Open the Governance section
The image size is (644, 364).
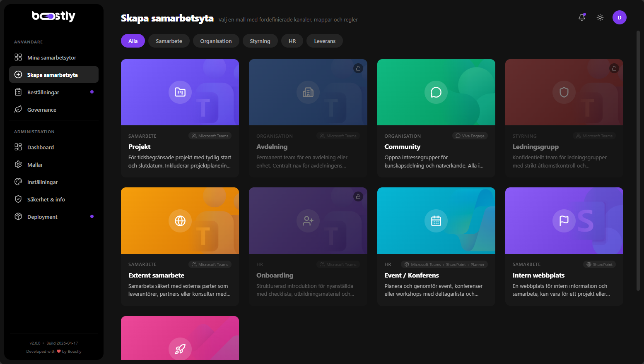54,110
